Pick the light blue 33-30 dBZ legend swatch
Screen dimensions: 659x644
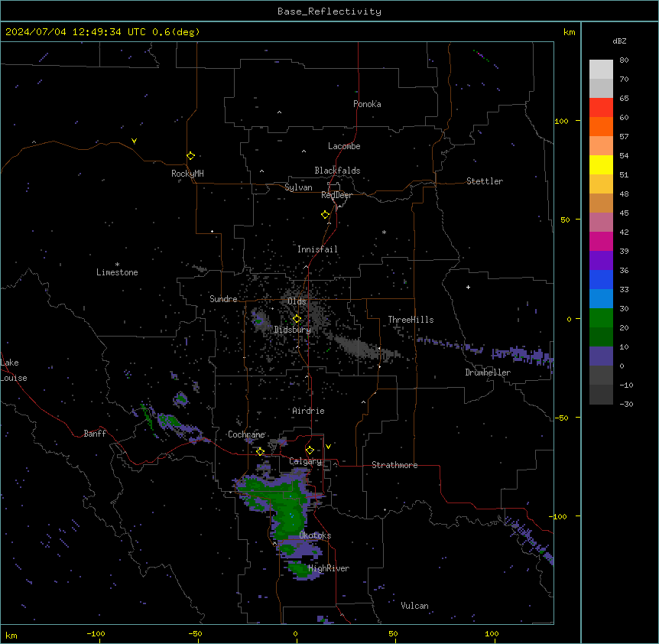[601, 298]
